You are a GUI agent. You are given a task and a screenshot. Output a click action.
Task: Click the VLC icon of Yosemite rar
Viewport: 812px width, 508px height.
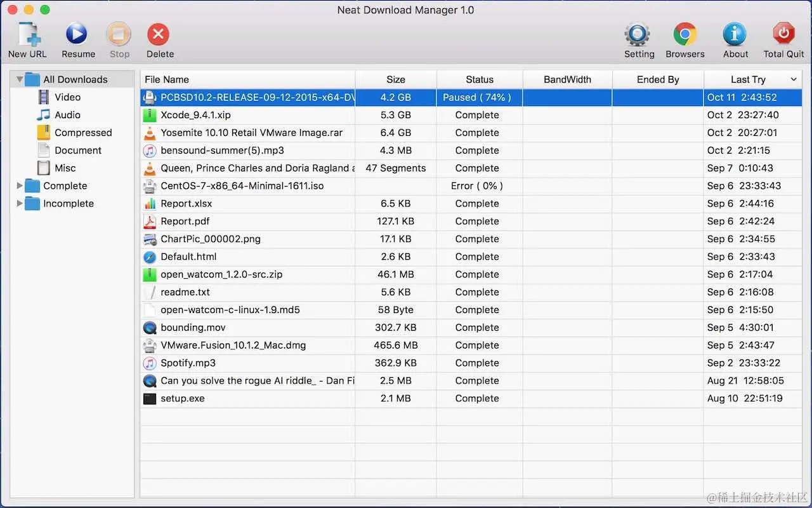tap(150, 133)
